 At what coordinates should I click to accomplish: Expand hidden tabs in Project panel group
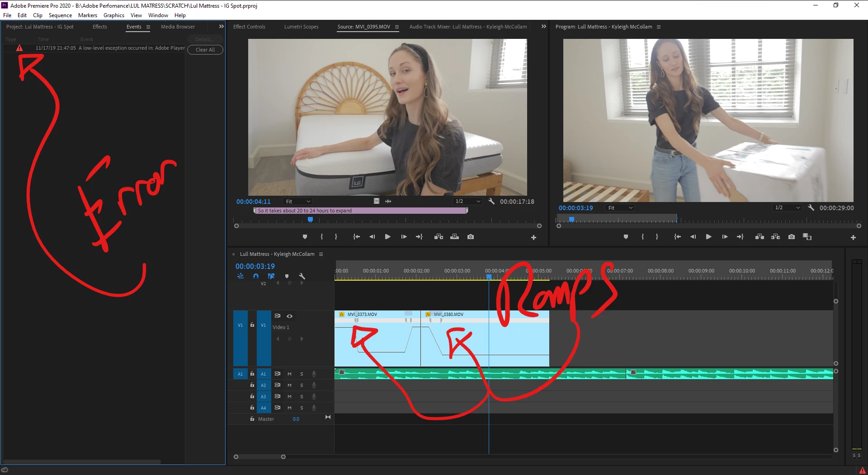(221, 27)
